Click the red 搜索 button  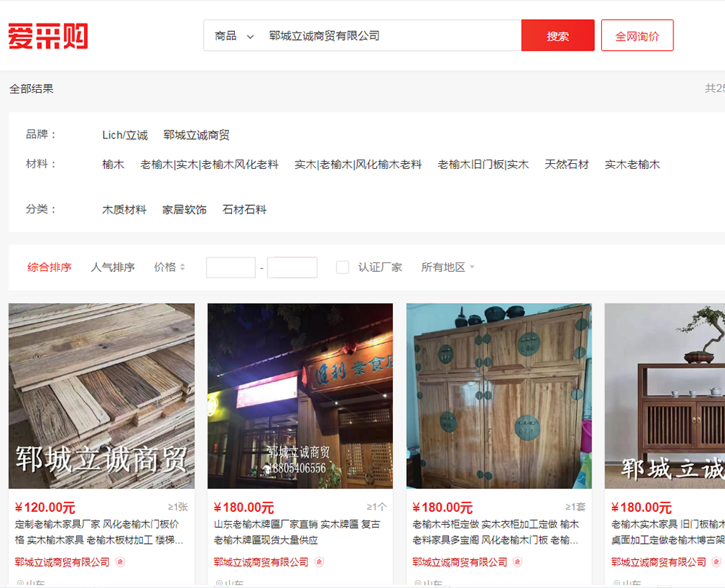(558, 36)
